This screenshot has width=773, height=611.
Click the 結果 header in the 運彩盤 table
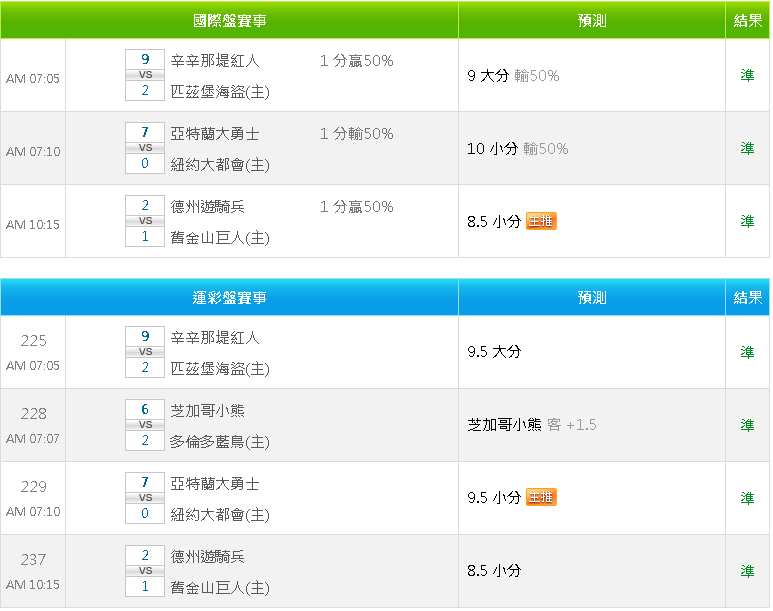point(747,297)
